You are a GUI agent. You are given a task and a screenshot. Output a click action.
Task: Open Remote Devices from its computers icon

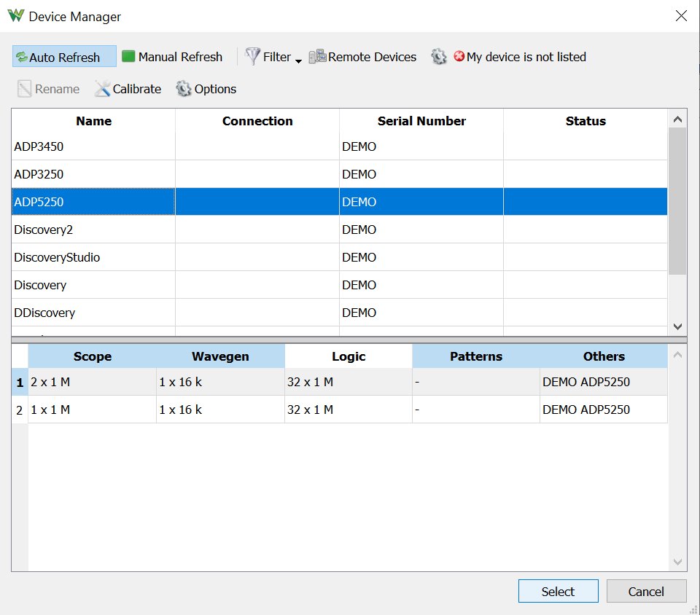pyautogui.click(x=317, y=56)
